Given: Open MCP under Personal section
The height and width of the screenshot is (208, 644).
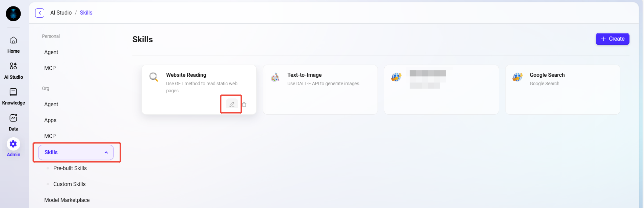Looking at the screenshot, I should pos(50,68).
